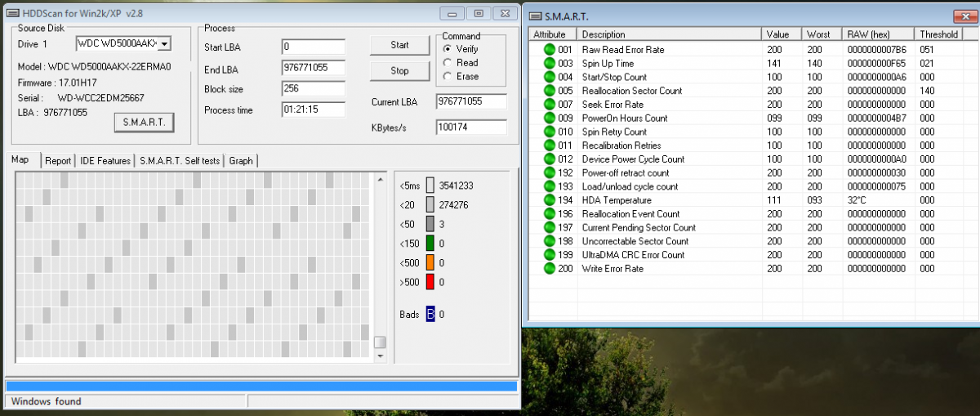
Task: Click the blue Bads 'B' block icon
Action: click(x=430, y=314)
